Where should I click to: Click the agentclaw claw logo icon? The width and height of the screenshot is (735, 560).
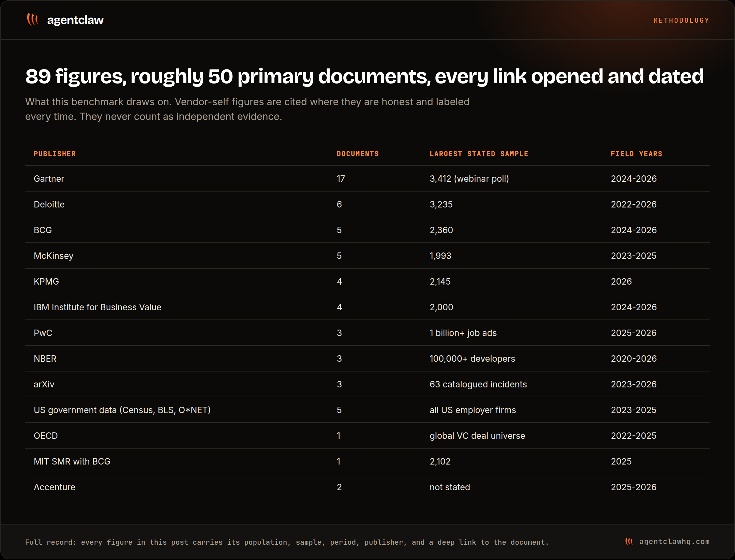pyautogui.click(x=33, y=19)
